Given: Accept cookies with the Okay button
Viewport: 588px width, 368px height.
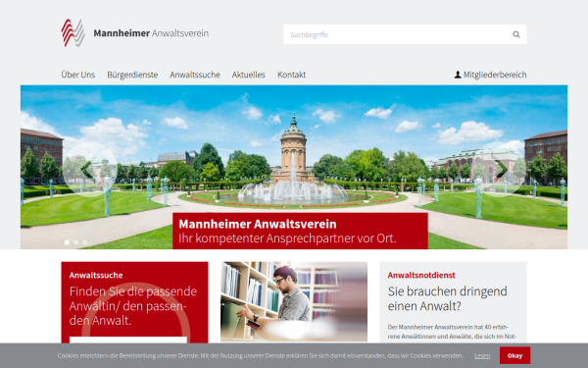Looking at the screenshot, I should pos(514,355).
